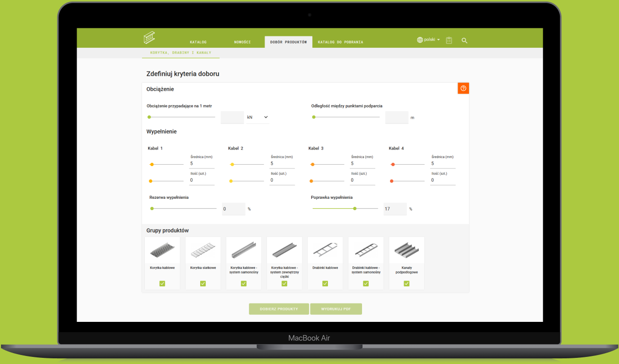
Task: Select the Korytka siatkowe product image
Action: 203,250
